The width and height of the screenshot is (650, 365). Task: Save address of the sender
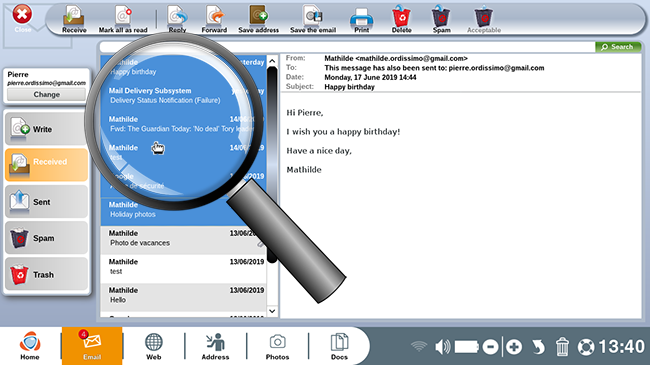258,19
